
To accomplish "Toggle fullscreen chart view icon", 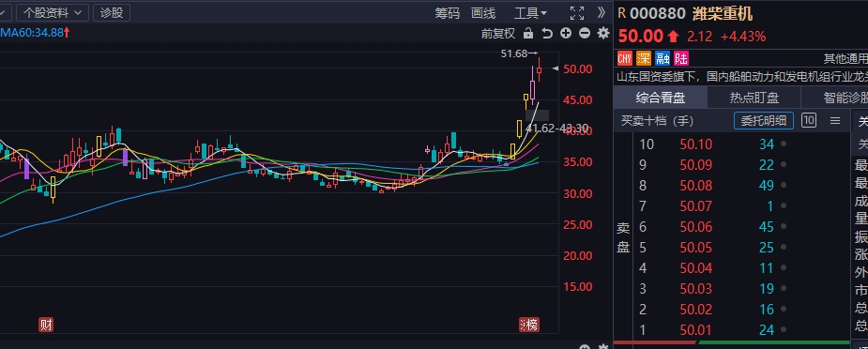I will click(577, 13).
